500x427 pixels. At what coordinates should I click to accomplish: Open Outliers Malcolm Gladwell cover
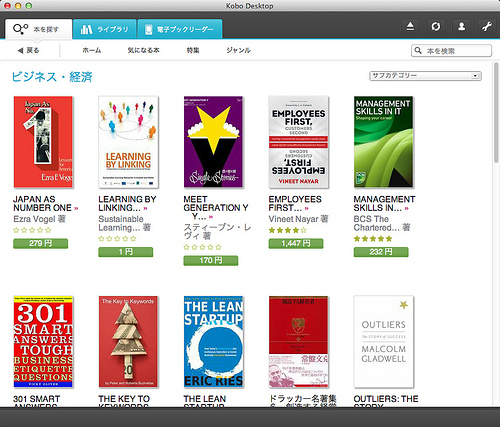tap(384, 342)
